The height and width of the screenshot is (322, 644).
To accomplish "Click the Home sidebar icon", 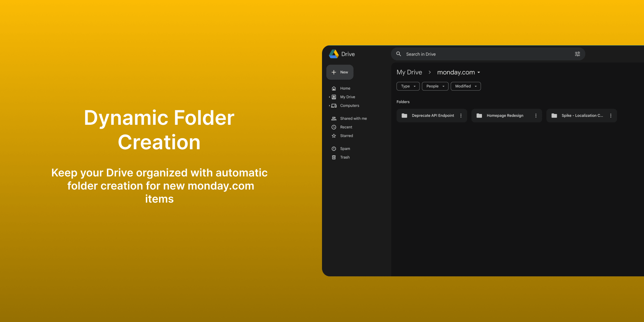I will [334, 89].
